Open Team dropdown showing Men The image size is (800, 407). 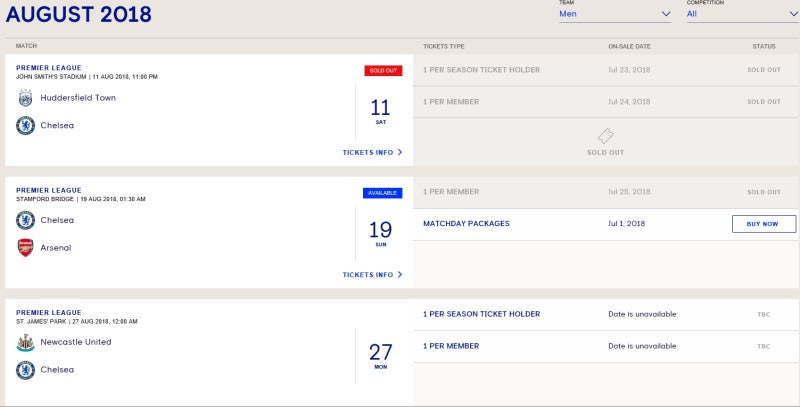pos(615,14)
